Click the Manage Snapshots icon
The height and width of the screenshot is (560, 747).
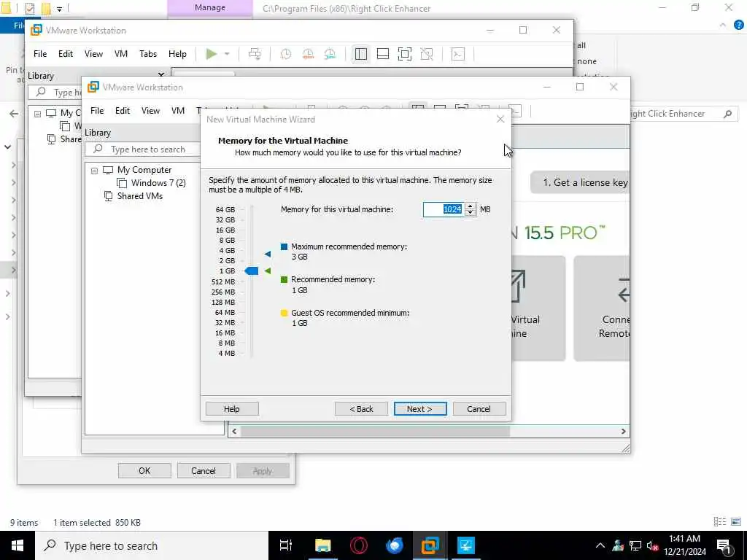[x=330, y=54]
